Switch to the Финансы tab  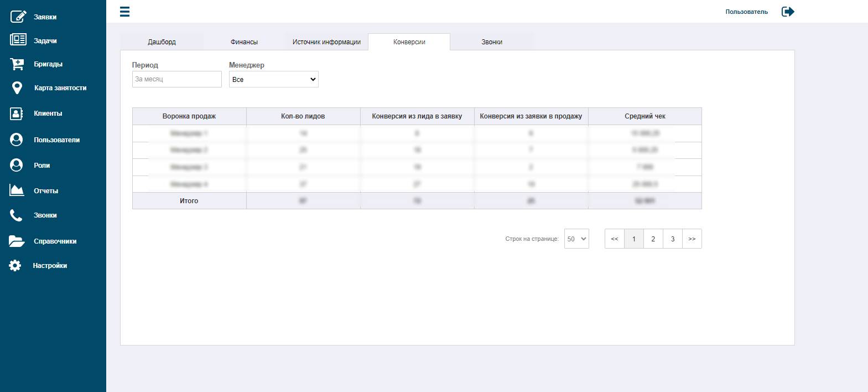(x=244, y=42)
